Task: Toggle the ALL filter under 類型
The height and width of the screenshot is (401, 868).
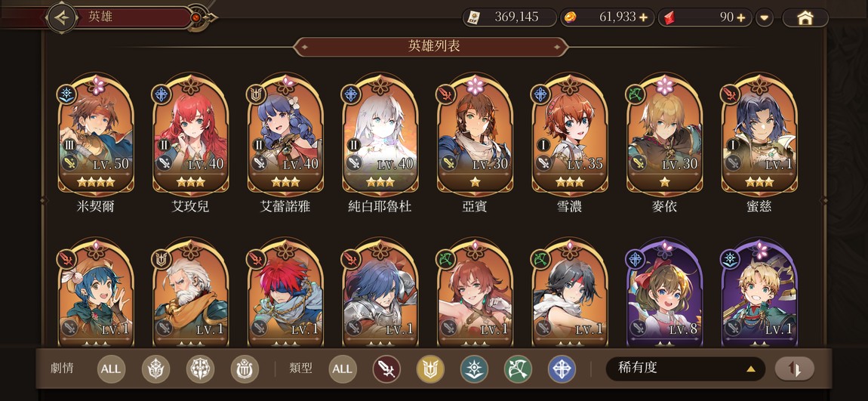Action: coord(342,369)
